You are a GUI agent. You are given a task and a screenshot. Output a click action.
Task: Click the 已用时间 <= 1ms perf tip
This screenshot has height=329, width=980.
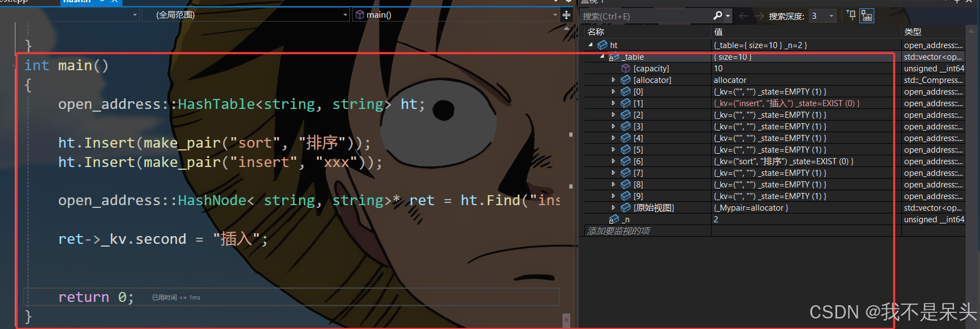[176, 297]
